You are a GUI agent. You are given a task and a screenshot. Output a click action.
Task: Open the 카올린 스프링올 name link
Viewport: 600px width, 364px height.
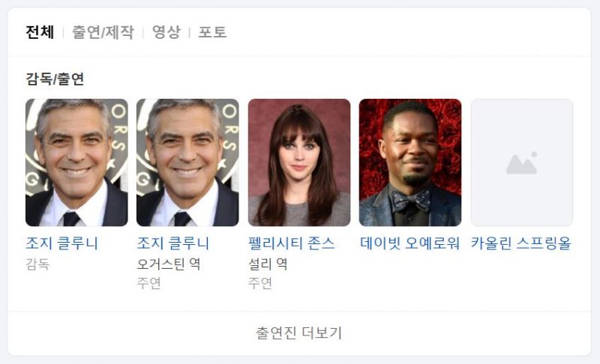[x=520, y=243]
